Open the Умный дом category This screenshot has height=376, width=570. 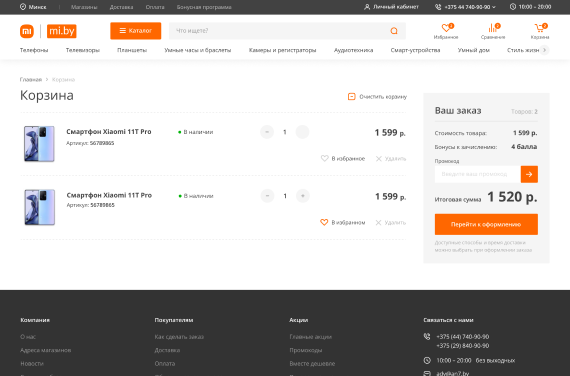474,50
